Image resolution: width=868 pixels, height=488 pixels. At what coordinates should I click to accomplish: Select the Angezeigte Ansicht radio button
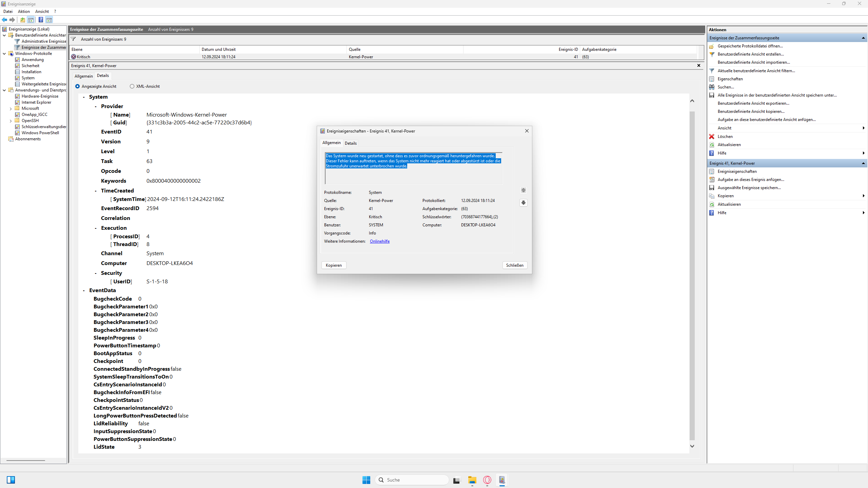pos(77,86)
